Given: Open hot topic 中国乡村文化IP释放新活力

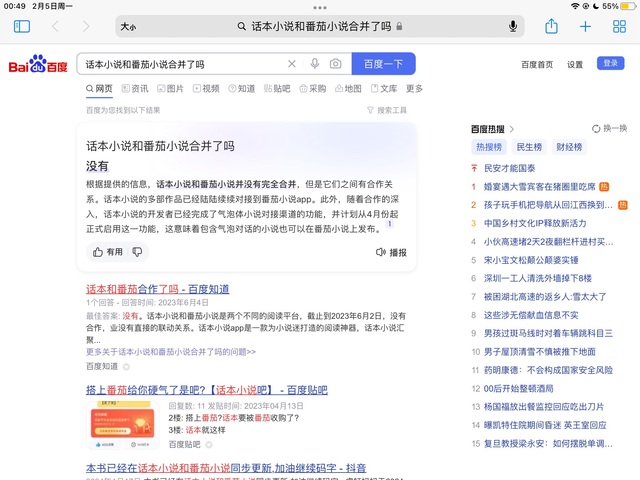Looking at the screenshot, I should [x=535, y=223].
